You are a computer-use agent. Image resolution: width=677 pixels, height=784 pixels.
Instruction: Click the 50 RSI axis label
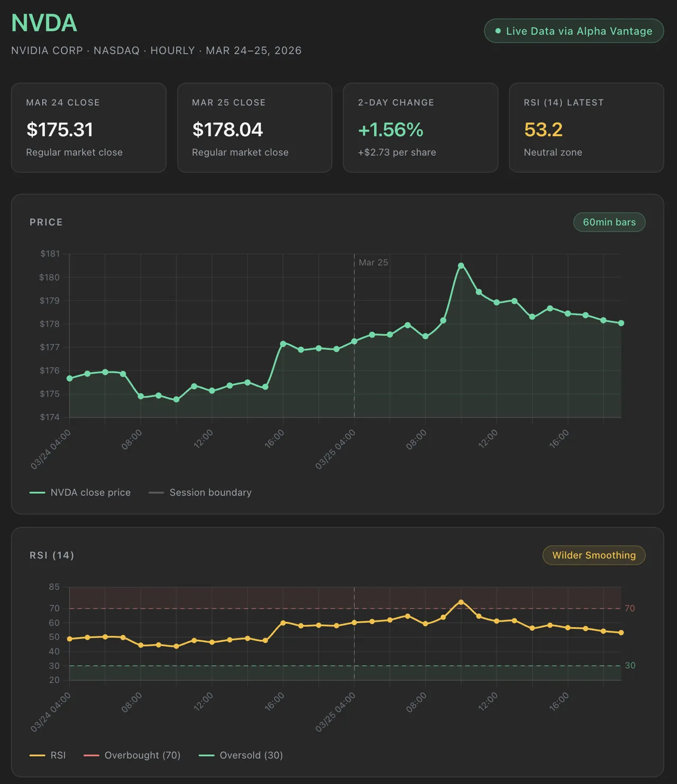(54, 638)
